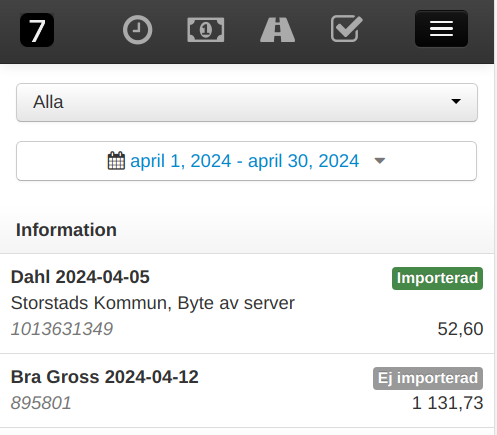The width and height of the screenshot is (497, 435).
Task: Click invoice number 1013631349
Action: pyautogui.click(x=62, y=329)
